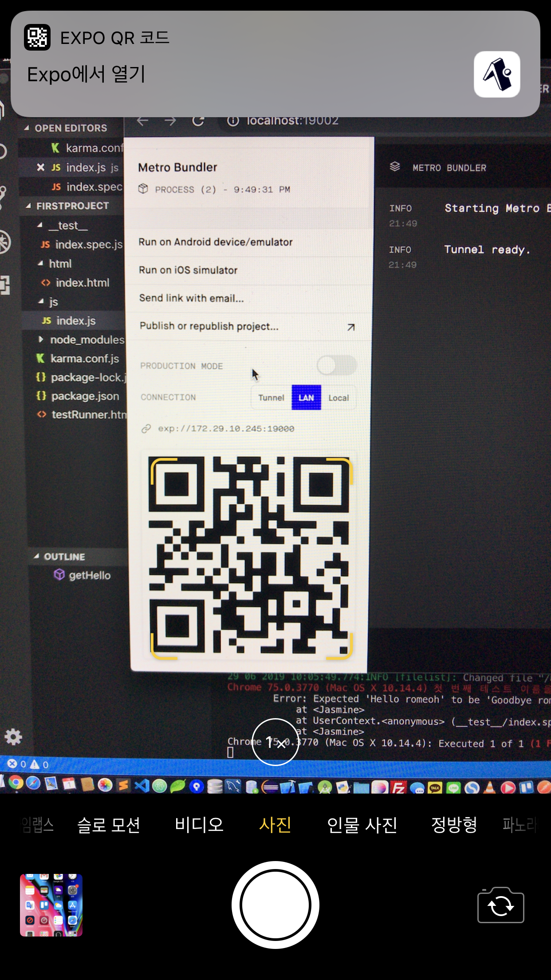Open VS Code in the Mac dock
Image resolution: width=551 pixels, height=980 pixels.
pyautogui.click(x=142, y=786)
